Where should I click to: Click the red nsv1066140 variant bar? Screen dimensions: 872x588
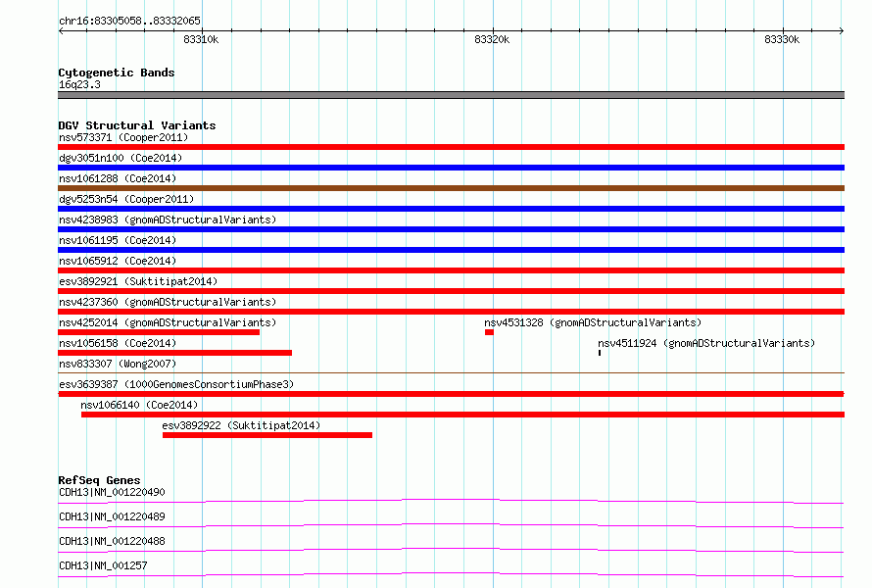coord(462,415)
